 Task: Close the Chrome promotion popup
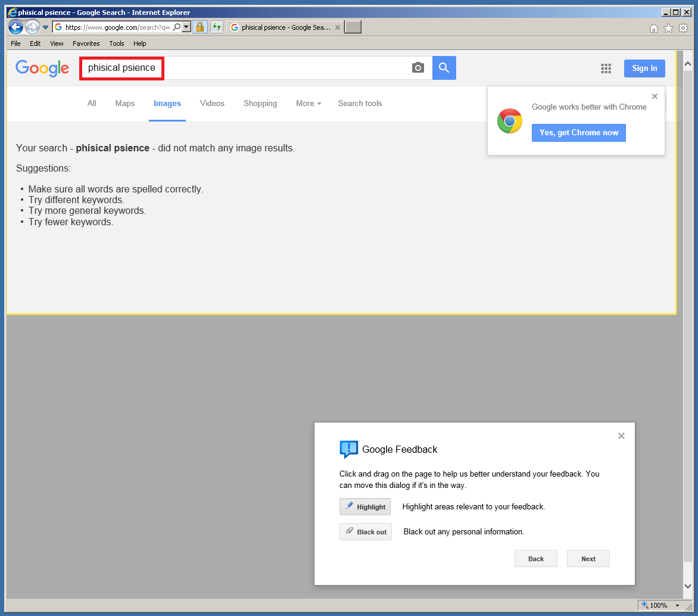coord(655,96)
